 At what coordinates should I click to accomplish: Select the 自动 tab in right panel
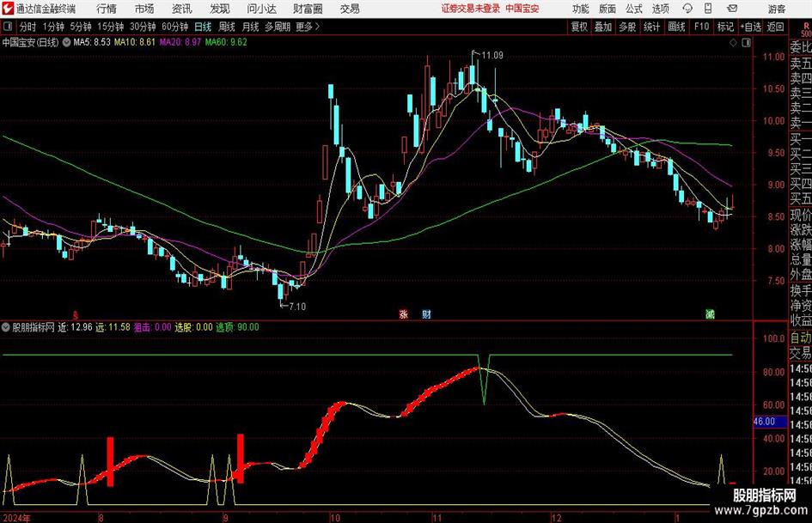801,338
